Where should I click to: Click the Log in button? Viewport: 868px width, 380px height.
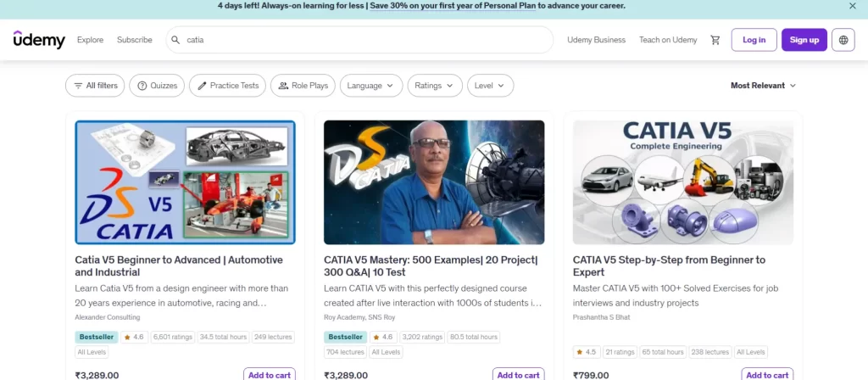[754, 40]
